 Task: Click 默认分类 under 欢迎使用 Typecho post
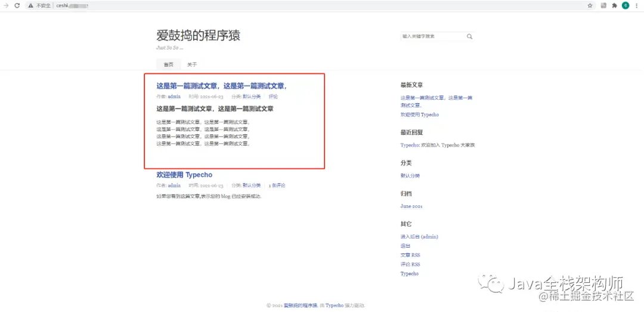(252, 186)
